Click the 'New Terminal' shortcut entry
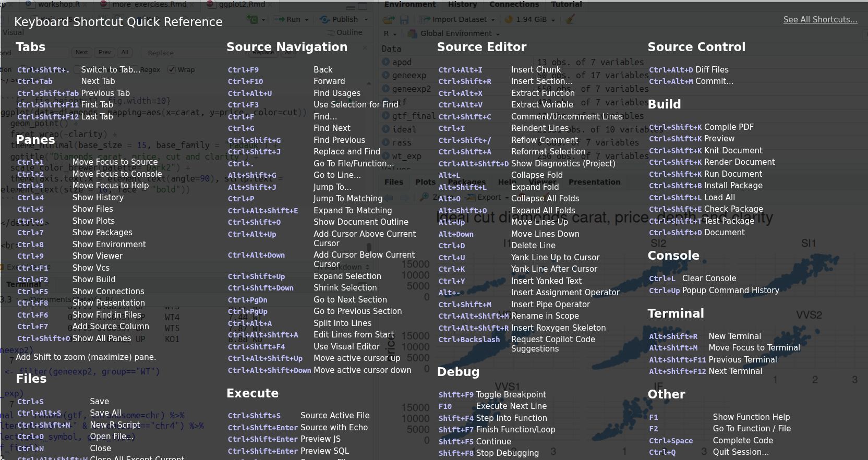Image resolution: width=868 pixels, height=460 pixels. [x=734, y=336]
